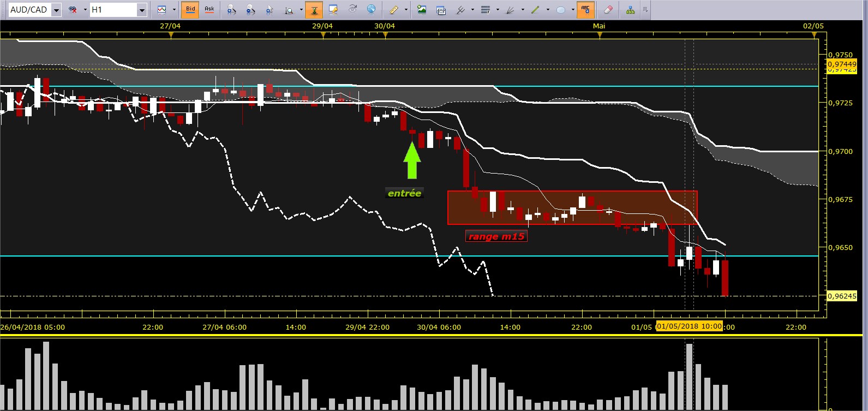Image resolution: width=868 pixels, height=411 pixels.
Task: Click the zoom in magnifier icon
Action: pyautogui.click(x=232, y=10)
